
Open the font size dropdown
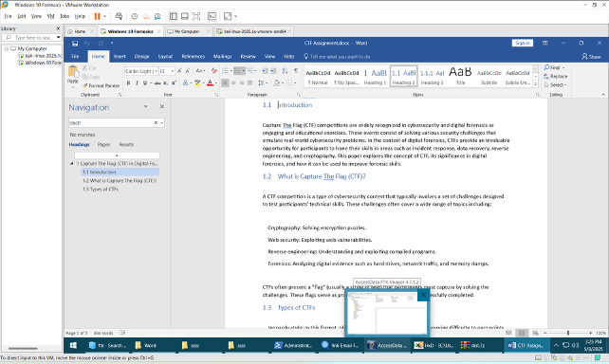(173, 71)
